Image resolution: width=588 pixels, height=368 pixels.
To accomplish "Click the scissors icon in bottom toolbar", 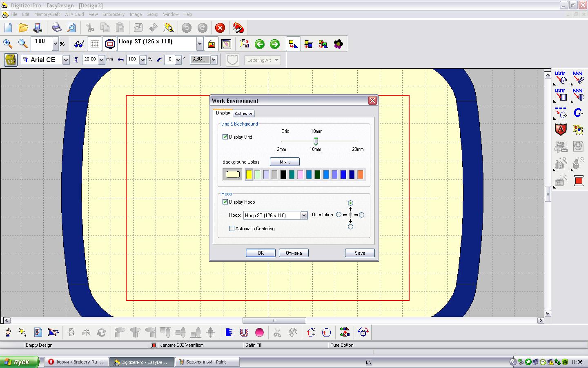I will pos(277,333).
